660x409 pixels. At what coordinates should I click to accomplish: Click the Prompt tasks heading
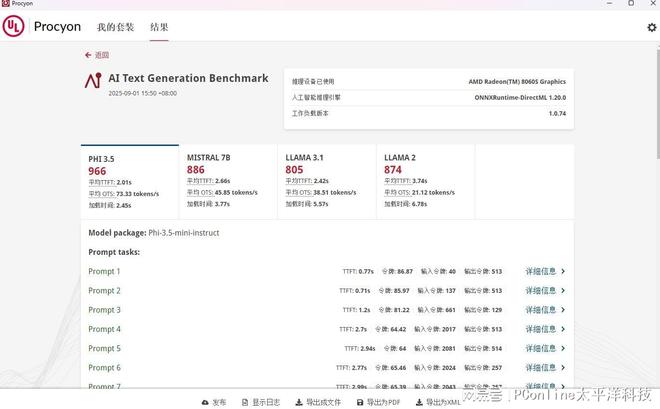coord(114,252)
